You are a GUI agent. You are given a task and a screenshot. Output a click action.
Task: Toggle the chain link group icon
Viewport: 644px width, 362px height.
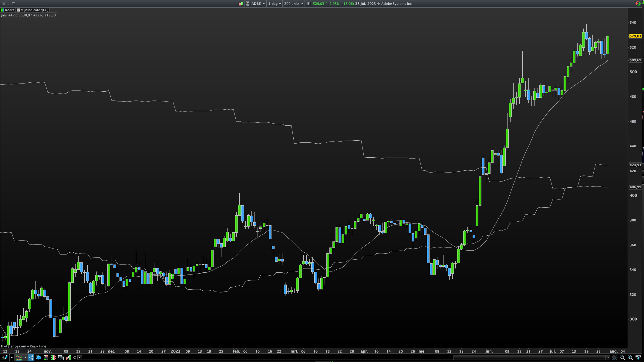(x=247, y=4)
